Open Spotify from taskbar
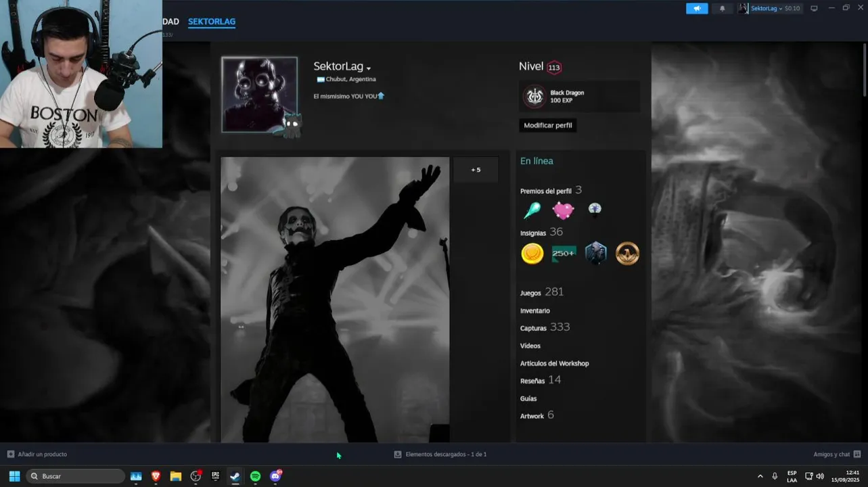The image size is (868, 487). click(x=255, y=476)
